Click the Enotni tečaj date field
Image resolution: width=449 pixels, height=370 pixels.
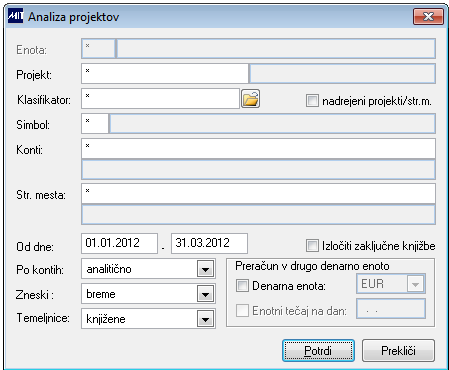pos(391,309)
